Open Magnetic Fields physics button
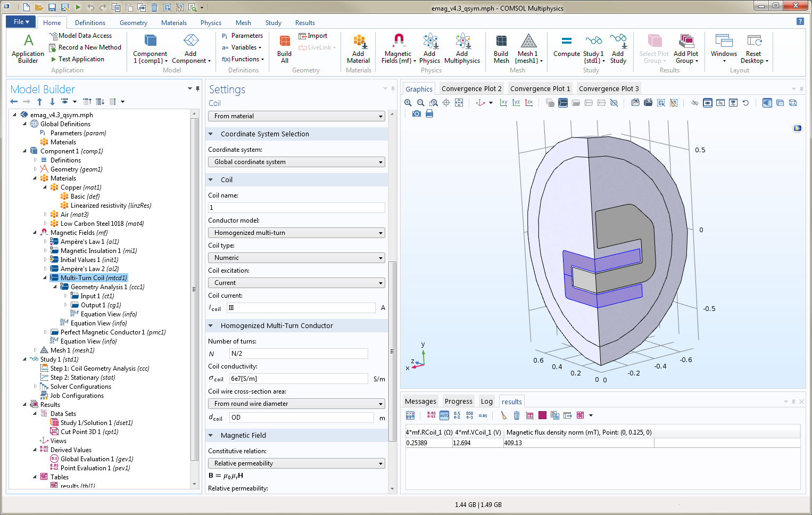This screenshot has width=812, height=515. (x=398, y=48)
